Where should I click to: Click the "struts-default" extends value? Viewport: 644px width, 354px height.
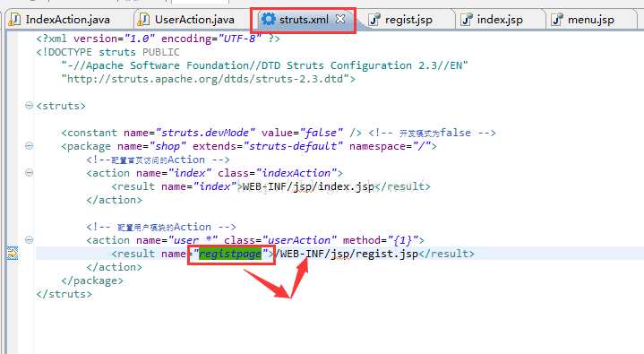[293, 146]
